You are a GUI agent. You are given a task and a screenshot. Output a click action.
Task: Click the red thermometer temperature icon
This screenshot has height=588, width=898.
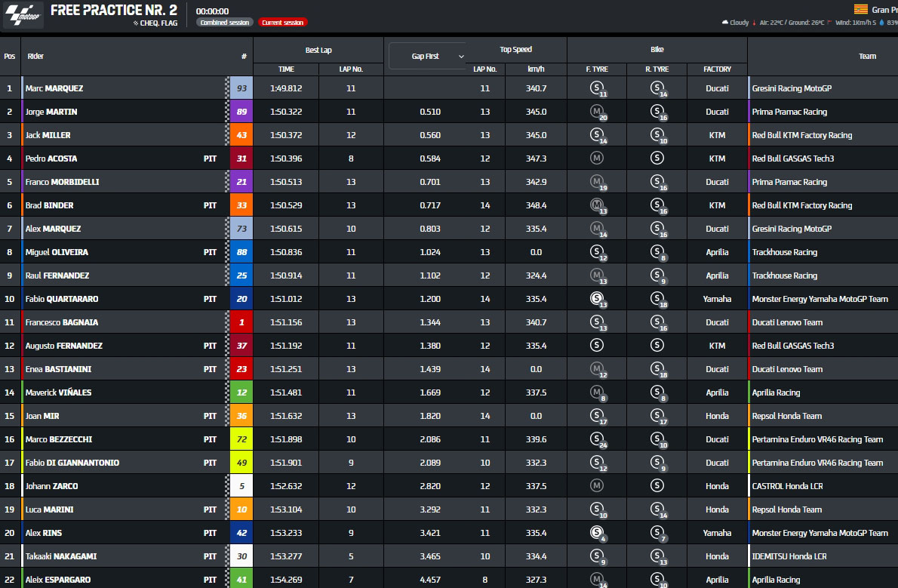point(754,23)
